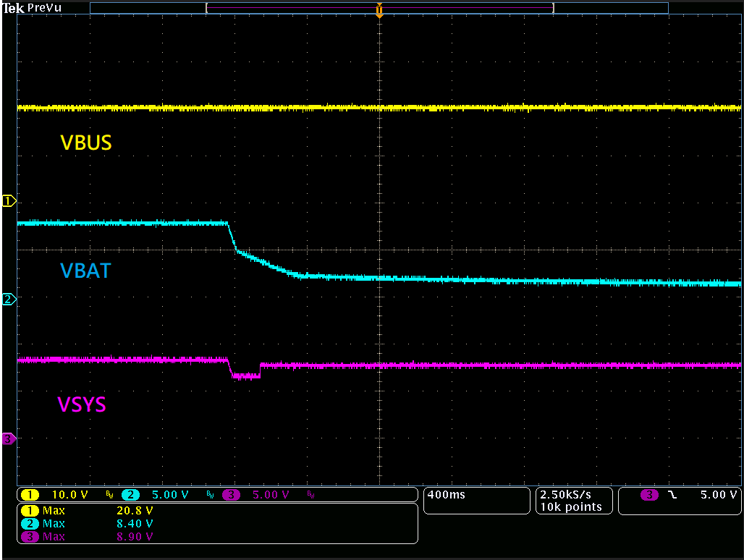
Task: Click the 10.0 V channel 1 scale value
Action: tap(69, 495)
